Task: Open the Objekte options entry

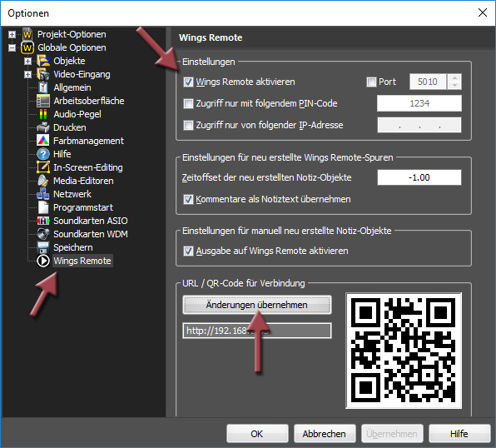Action: [x=69, y=61]
